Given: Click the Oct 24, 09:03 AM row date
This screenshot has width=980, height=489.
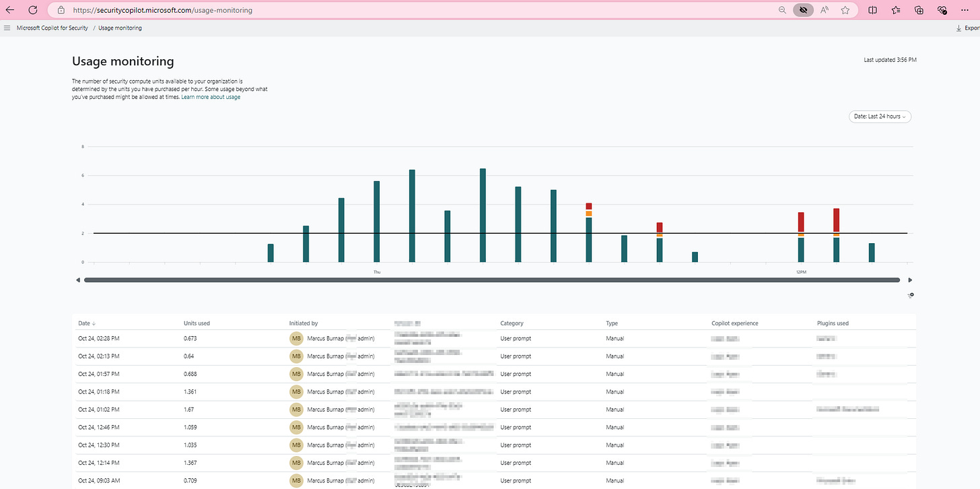Looking at the screenshot, I should (99, 480).
